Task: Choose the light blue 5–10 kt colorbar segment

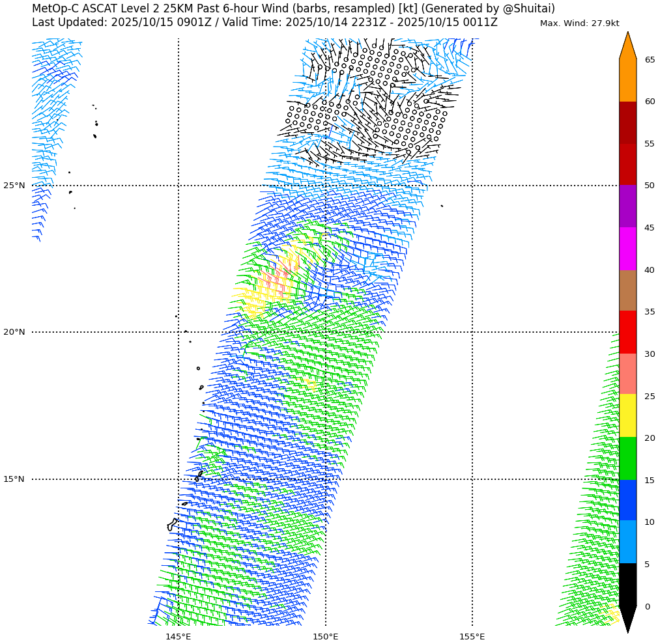Action: pos(627,542)
